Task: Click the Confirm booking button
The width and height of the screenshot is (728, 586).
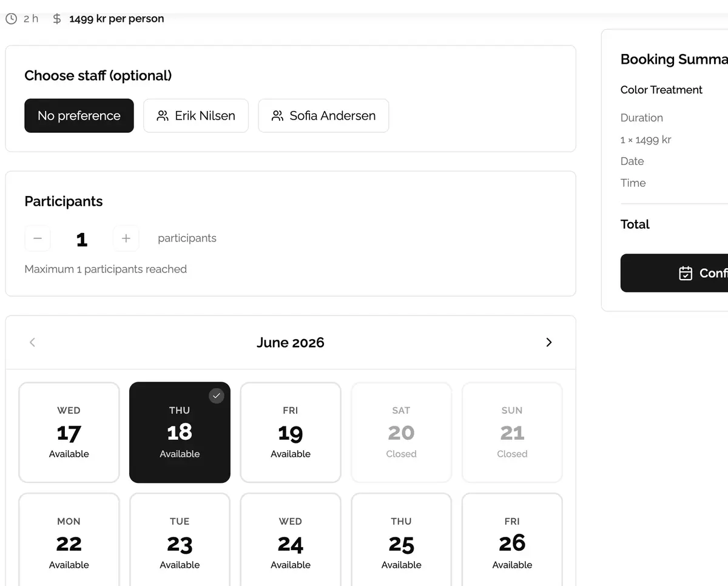Action: click(674, 273)
